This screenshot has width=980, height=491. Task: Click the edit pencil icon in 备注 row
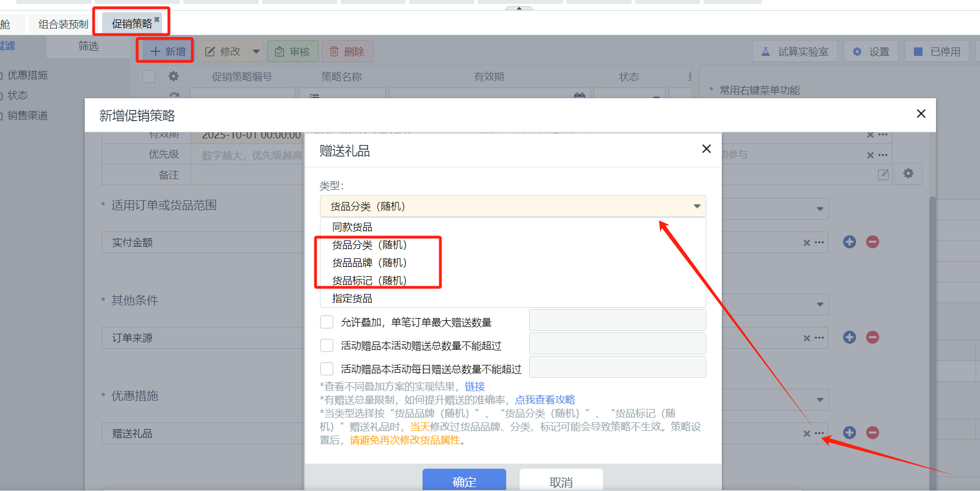point(883,175)
